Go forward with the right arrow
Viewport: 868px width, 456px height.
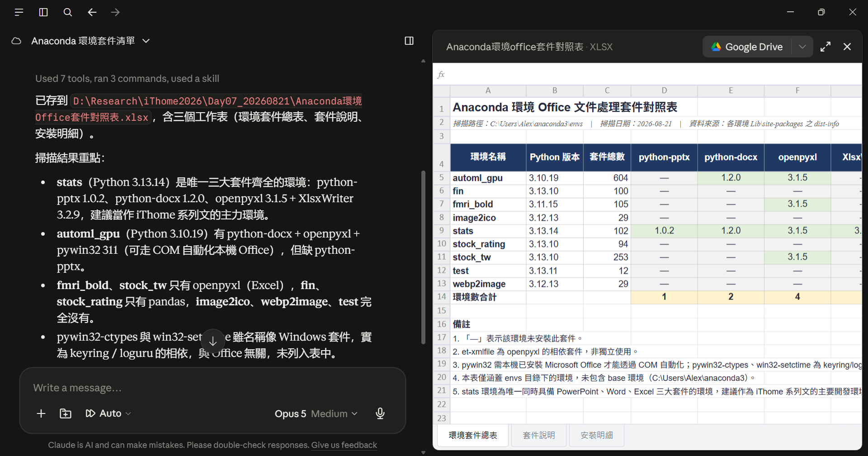115,12
